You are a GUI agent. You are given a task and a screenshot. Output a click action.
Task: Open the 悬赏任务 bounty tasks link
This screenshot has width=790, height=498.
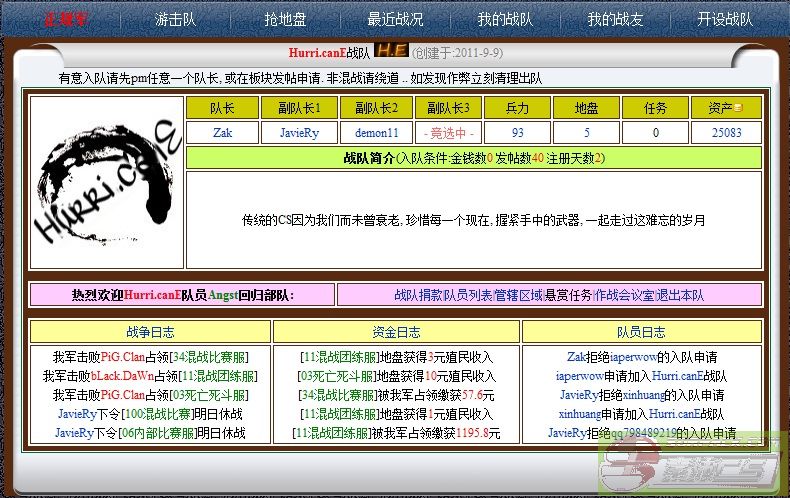click(x=570, y=295)
